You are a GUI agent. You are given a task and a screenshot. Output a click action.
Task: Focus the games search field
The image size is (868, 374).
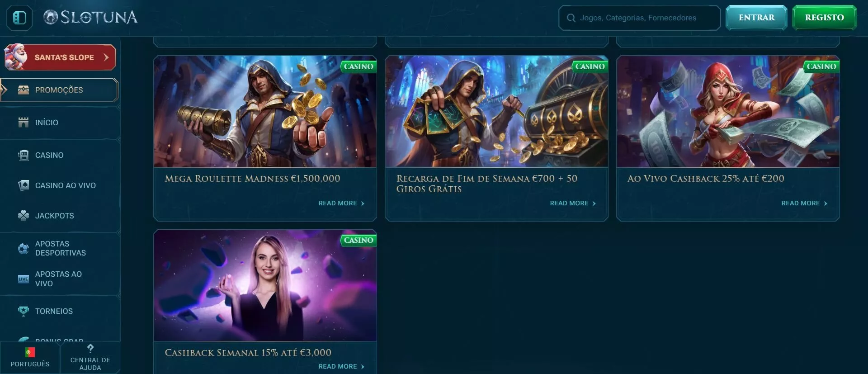click(x=639, y=18)
